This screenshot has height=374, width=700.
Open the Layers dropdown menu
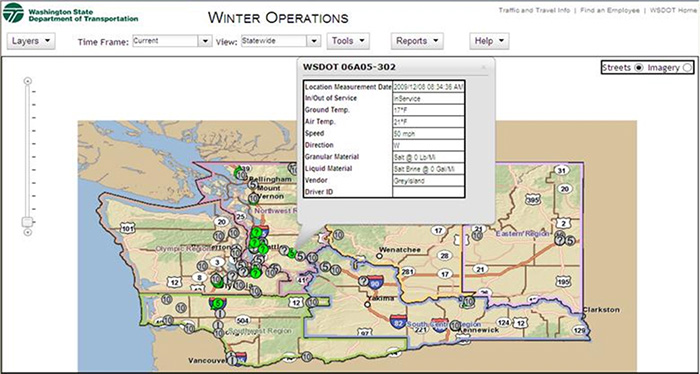31,41
